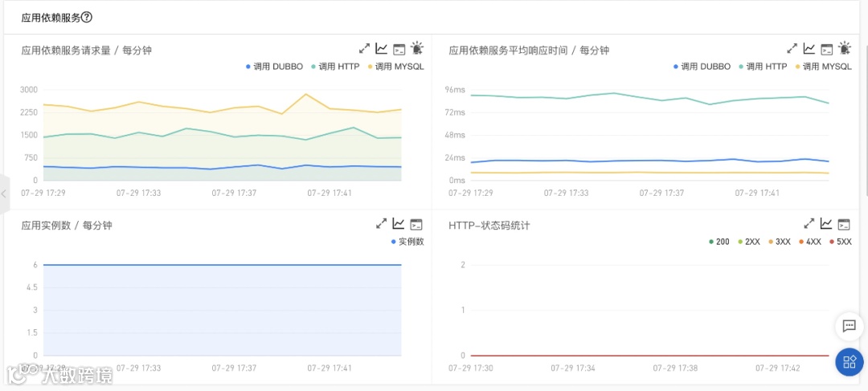Open line chart view for 应用依赖服务平均响应时间
Screen dimensions: 868x391
pyautogui.click(x=809, y=49)
